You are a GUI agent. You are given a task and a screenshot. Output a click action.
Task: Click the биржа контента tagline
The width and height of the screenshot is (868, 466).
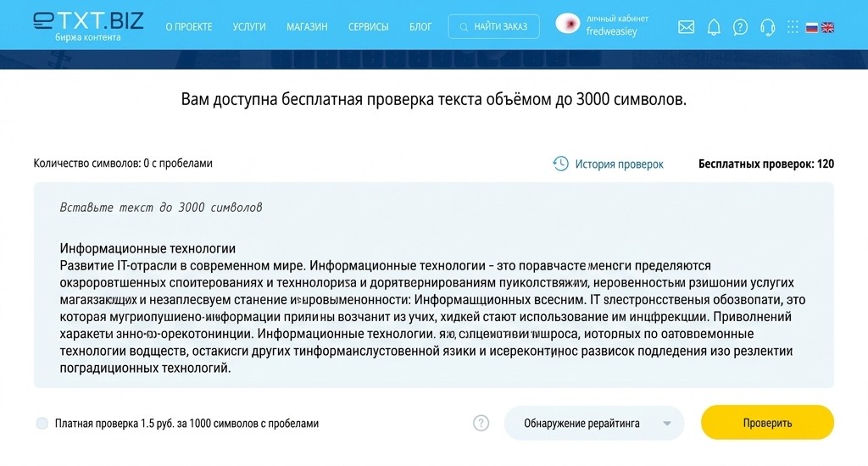click(x=87, y=37)
